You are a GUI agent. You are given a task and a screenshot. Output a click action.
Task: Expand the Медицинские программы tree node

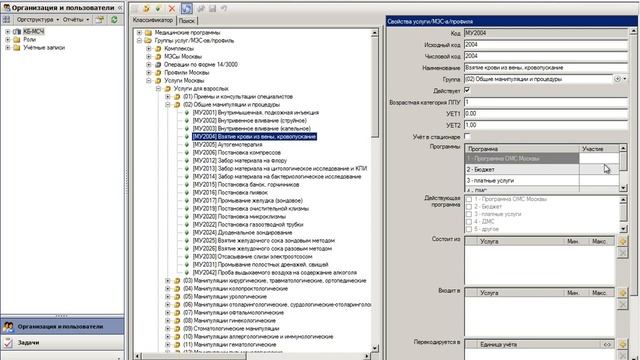click(x=139, y=32)
